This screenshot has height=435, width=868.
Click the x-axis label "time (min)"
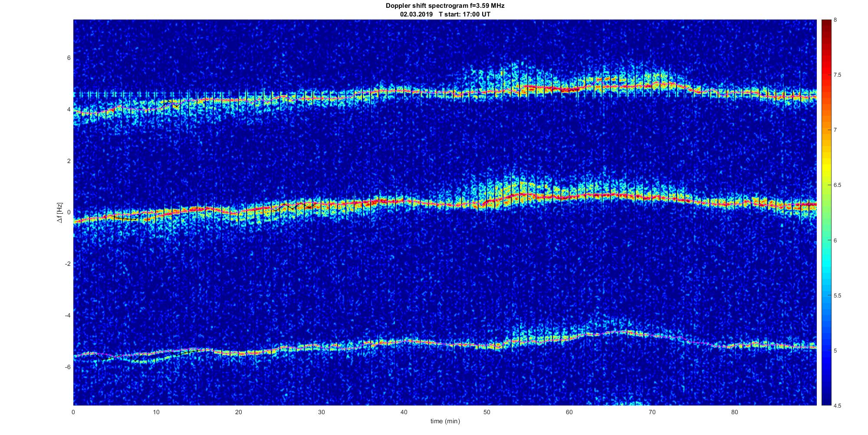click(x=445, y=421)
